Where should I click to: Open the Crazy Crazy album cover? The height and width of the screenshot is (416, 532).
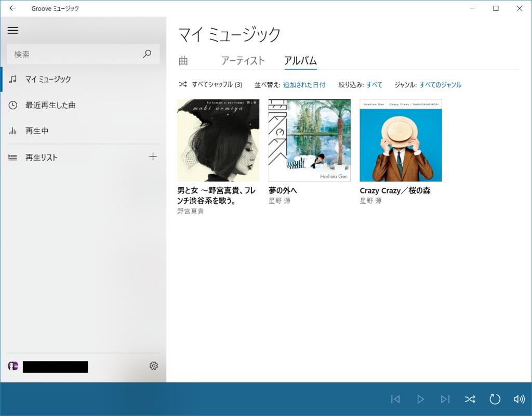[x=401, y=140]
